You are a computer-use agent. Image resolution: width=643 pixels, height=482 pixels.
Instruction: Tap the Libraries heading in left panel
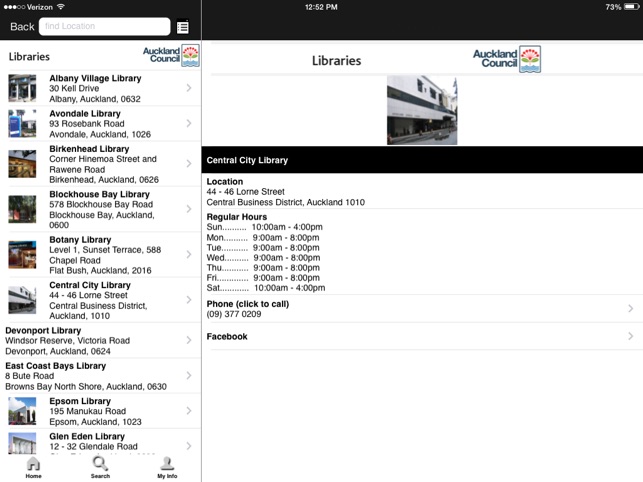click(x=29, y=57)
